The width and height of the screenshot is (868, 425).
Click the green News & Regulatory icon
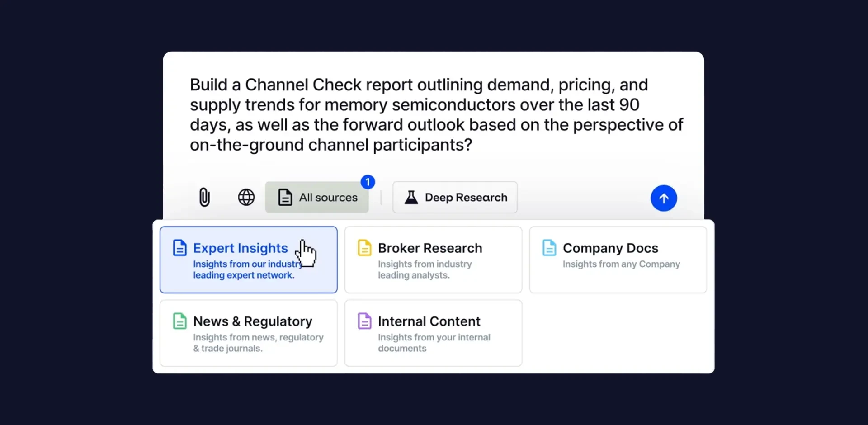(x=180, y=321)
